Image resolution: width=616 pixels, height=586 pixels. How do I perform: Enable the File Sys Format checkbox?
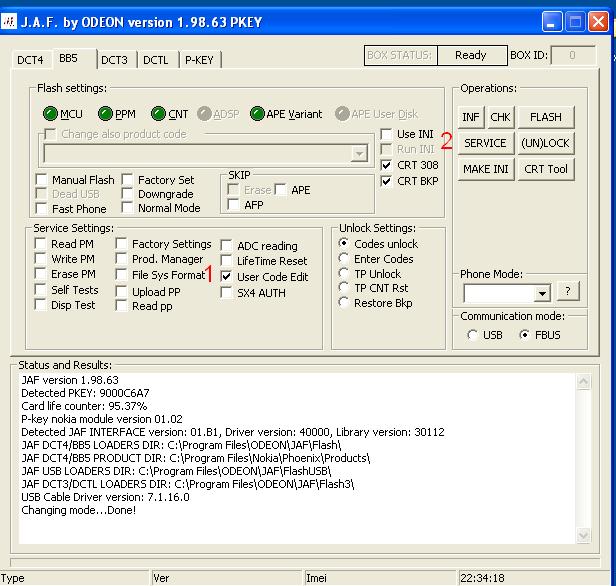pyautogui.click(x=121, y=275)
